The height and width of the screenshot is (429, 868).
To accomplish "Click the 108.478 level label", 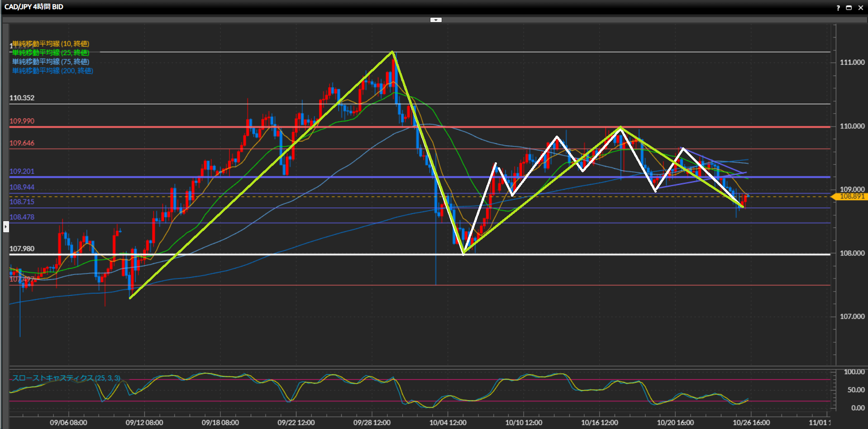I will (22, 217).
